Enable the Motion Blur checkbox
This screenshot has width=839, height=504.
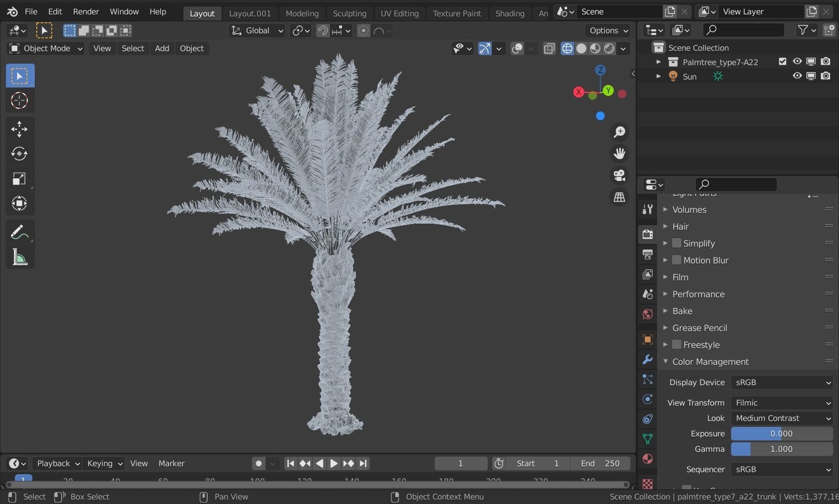coord(676,260)
